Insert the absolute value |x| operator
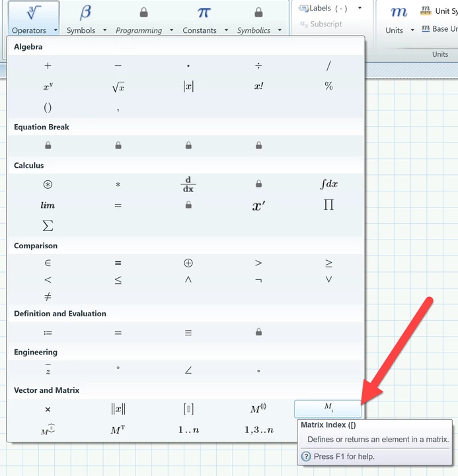Screen dimensions: 458x476 pos(188,86)
